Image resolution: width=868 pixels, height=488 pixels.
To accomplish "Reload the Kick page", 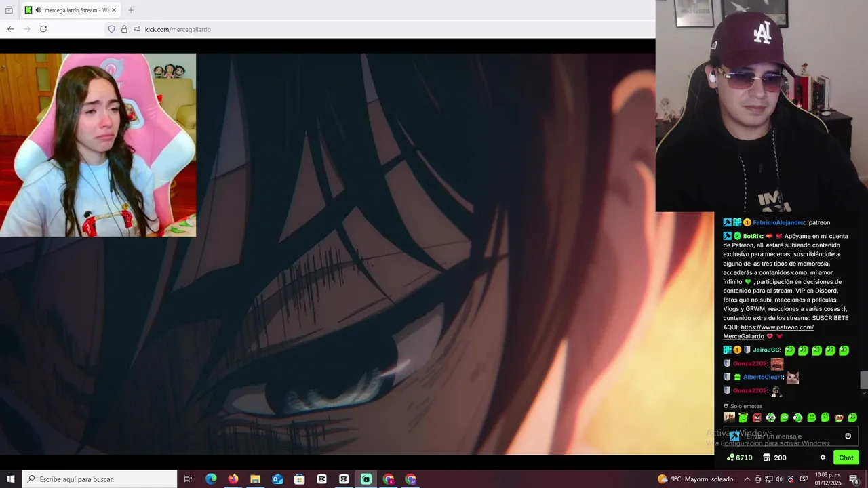I will click(x=43, y=29).
